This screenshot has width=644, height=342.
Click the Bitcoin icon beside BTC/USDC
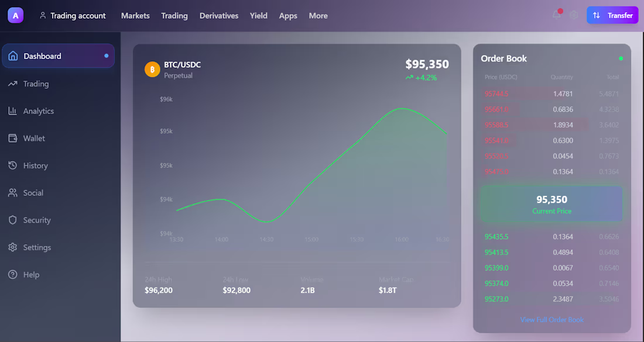click(152, 69)
